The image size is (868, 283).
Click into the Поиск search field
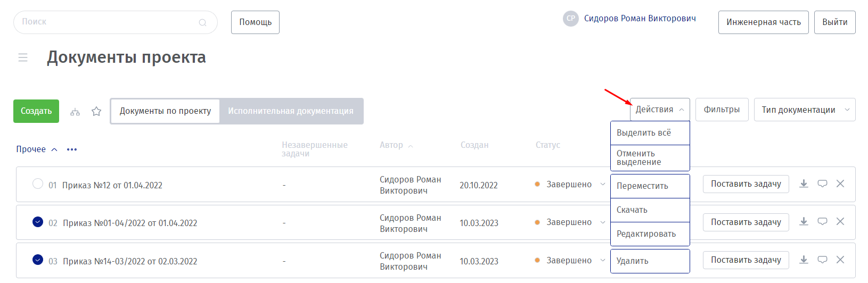107,22
